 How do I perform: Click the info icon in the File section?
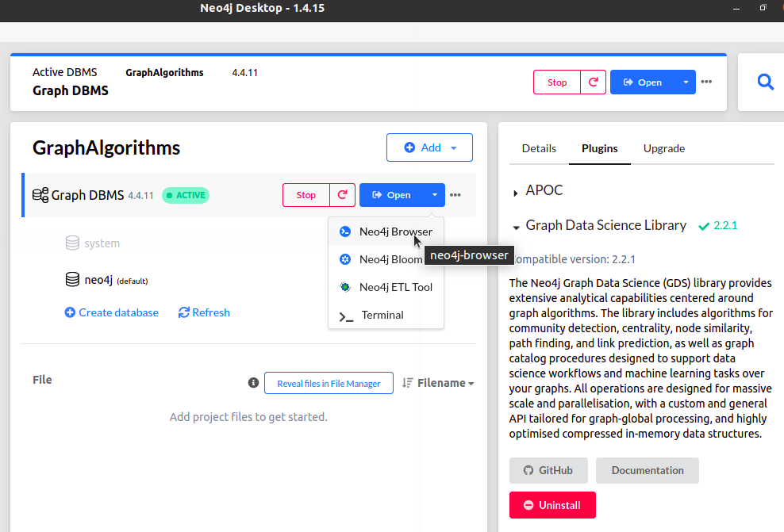tap(253, 382)
